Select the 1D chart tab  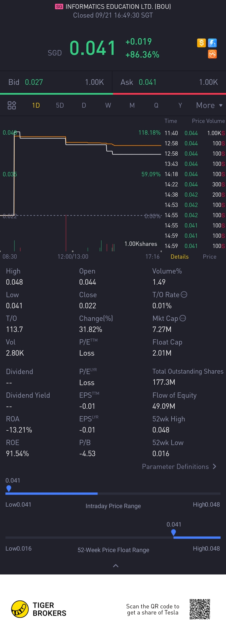(x=36, y=105)
